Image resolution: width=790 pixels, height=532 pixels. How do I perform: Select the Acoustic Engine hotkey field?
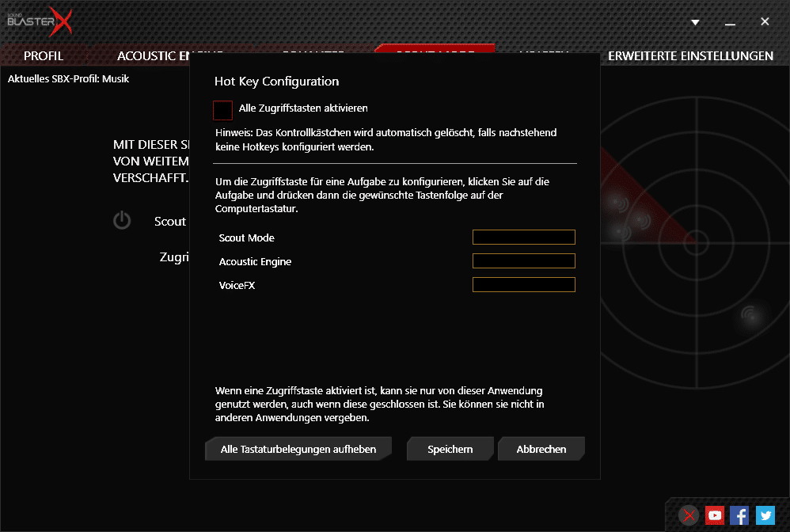523,261
